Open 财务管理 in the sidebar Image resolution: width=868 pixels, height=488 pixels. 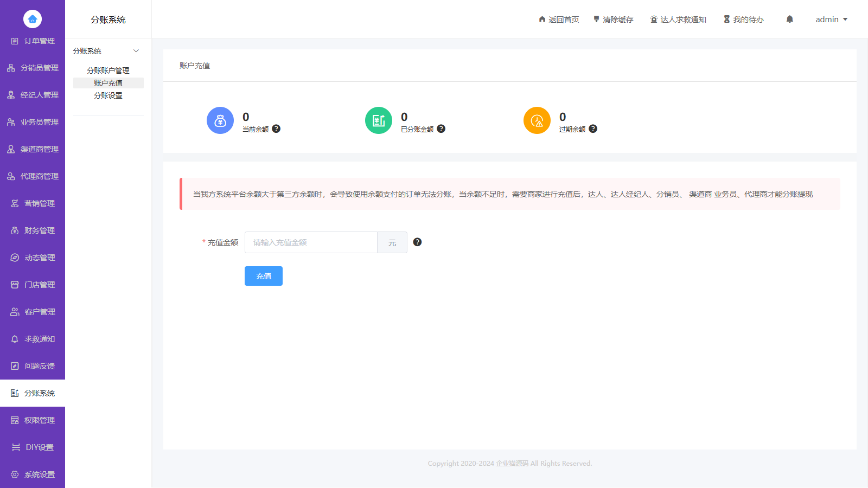pyautogui.click(x=33, y=230)
